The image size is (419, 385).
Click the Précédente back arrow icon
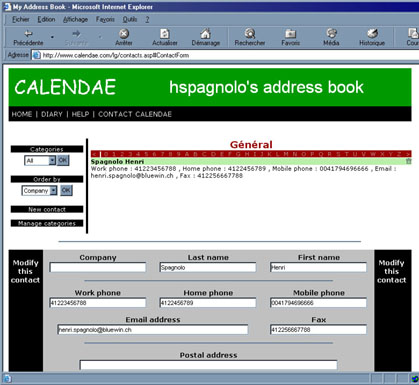(28, 34)
